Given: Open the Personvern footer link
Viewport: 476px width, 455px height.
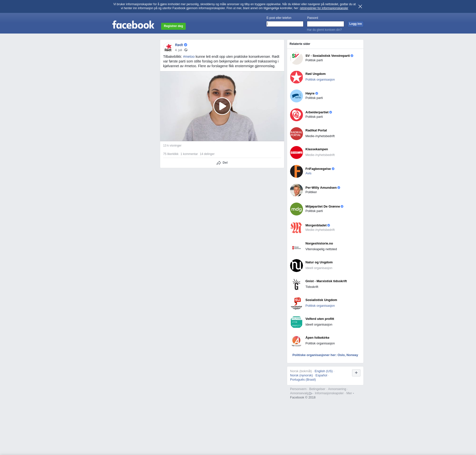Looking at the screenshot, I should [298, 389].
